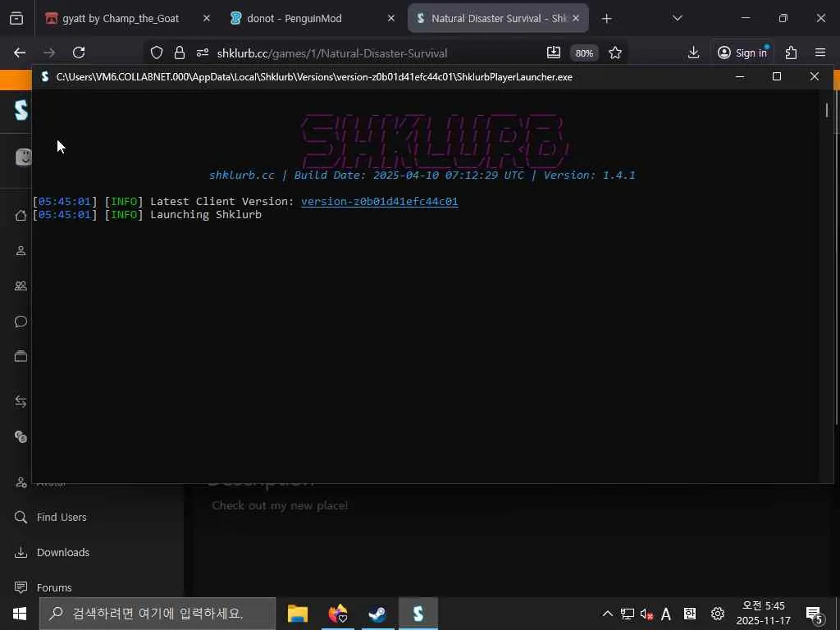Screen dimensions: 840x630
Task: Open the avatar smiley face icon
Action: (24, 157)
